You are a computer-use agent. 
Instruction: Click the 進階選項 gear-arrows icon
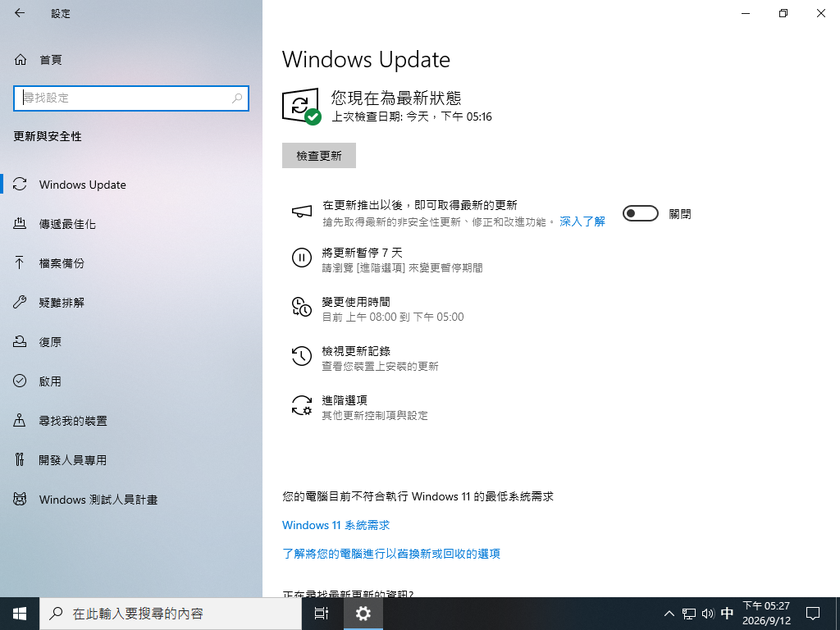(x=302, y=405)
